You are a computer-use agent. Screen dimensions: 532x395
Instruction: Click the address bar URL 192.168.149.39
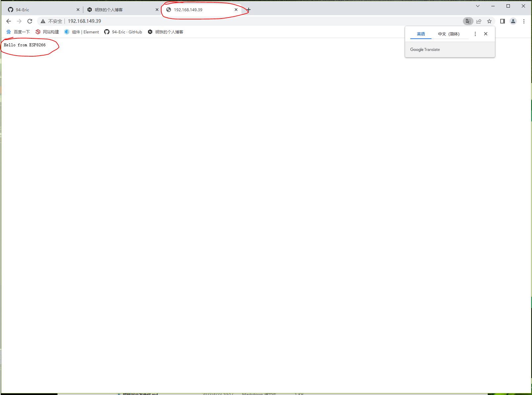85,21
